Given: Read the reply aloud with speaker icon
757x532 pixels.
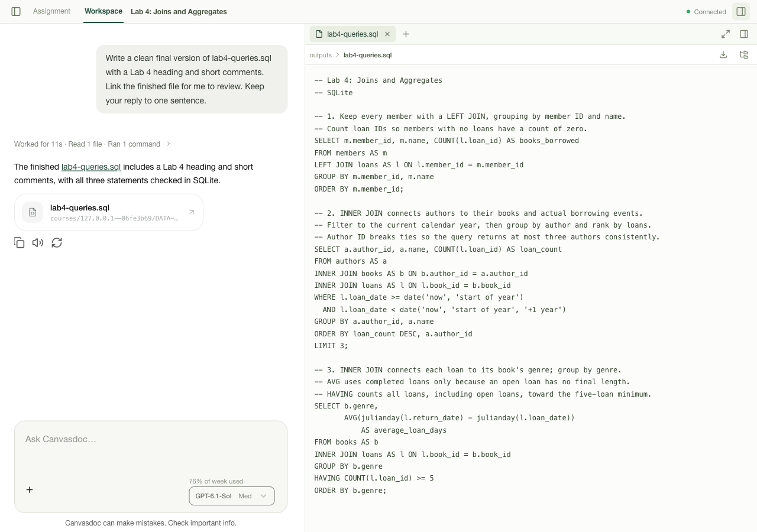Looking at the screenshot, I should pyautogui.click(x=38, y=243).
